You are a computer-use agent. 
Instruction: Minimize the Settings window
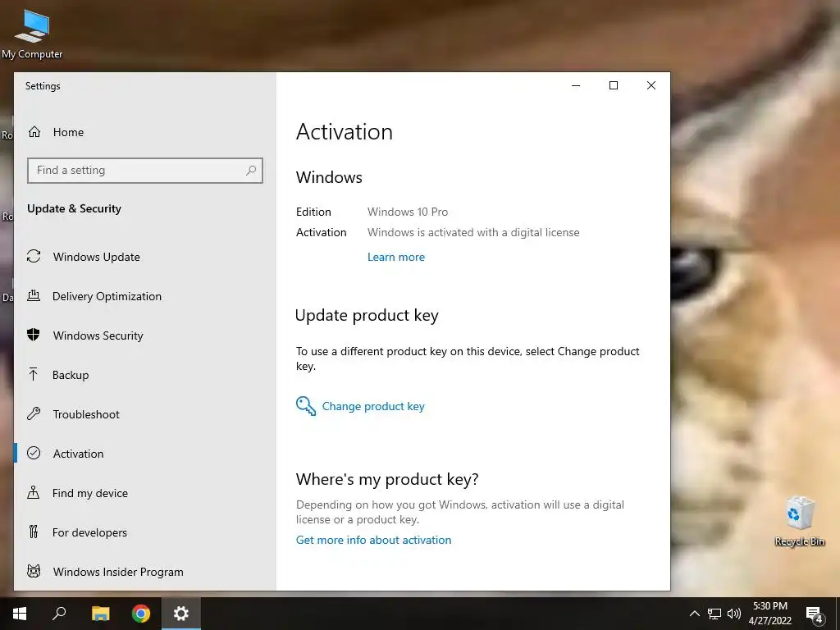(576, 85)
